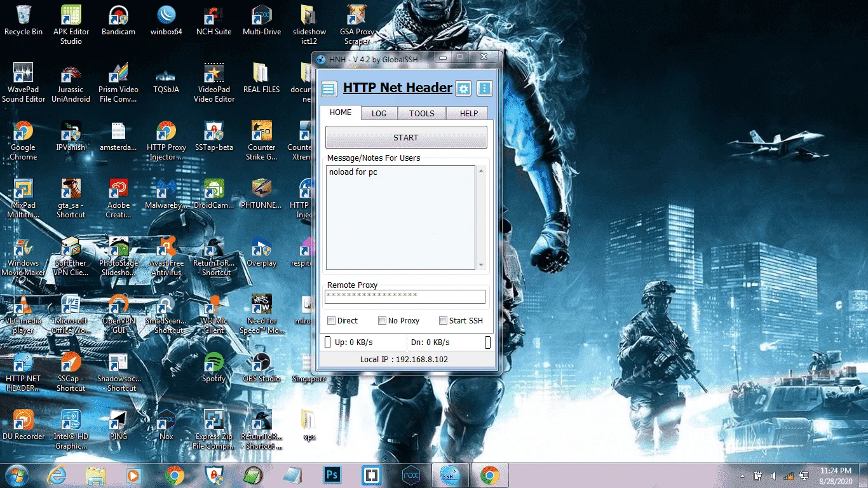868x488 pixels.
Task: Click the notes box scroll-down arrow
Action: (x=481, y=265)
